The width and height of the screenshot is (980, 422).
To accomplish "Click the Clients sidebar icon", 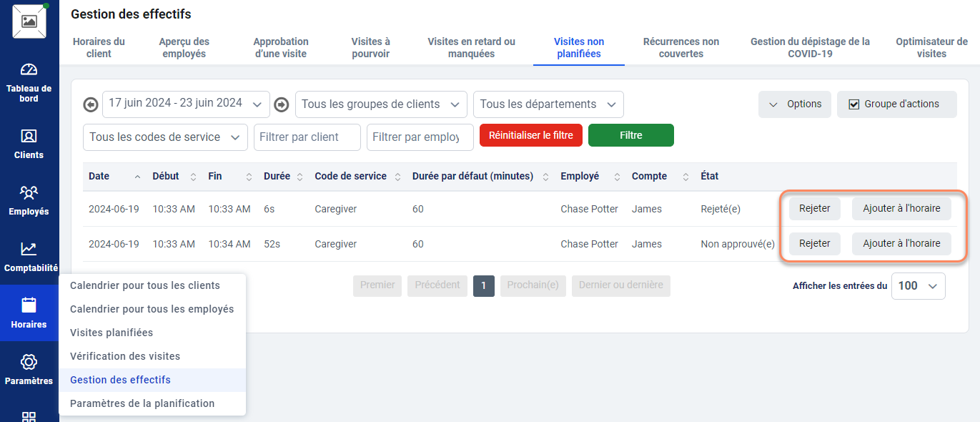I will (29, 136).
